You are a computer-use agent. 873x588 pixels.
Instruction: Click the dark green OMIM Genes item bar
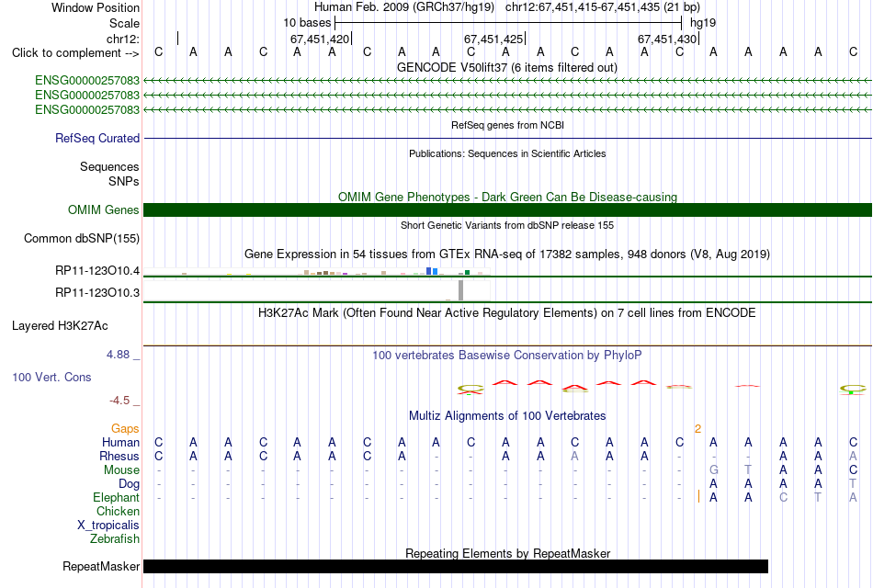coord(507,209)
